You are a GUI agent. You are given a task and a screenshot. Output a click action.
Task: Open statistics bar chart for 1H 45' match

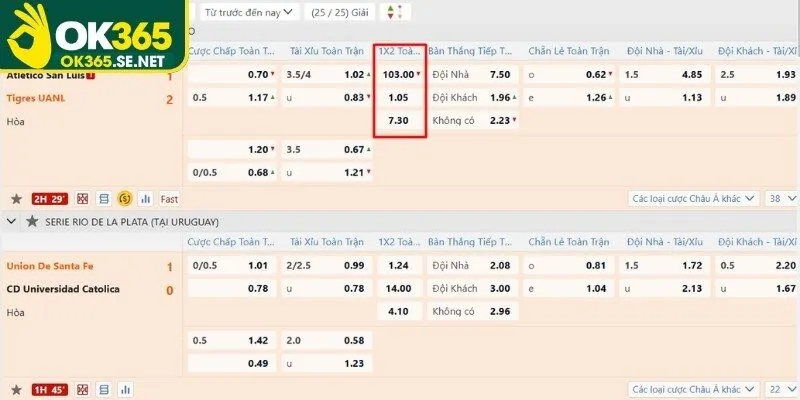coord(125,390)
